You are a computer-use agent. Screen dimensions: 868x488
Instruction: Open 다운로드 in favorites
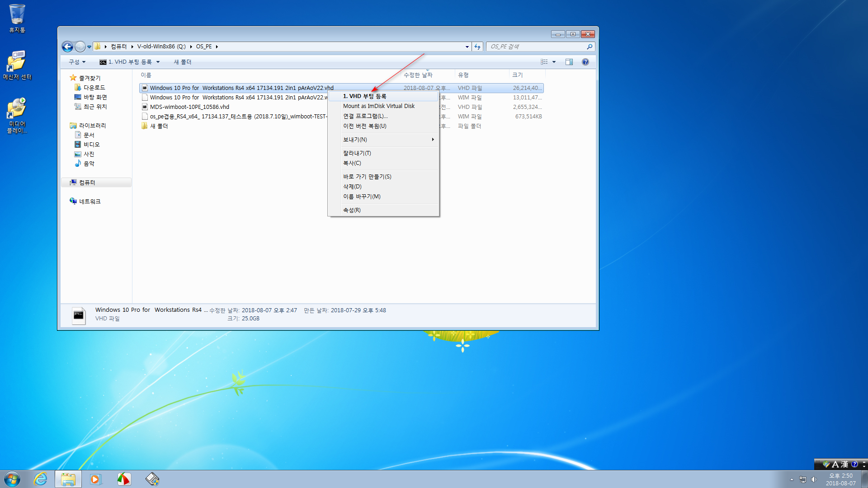94,88
